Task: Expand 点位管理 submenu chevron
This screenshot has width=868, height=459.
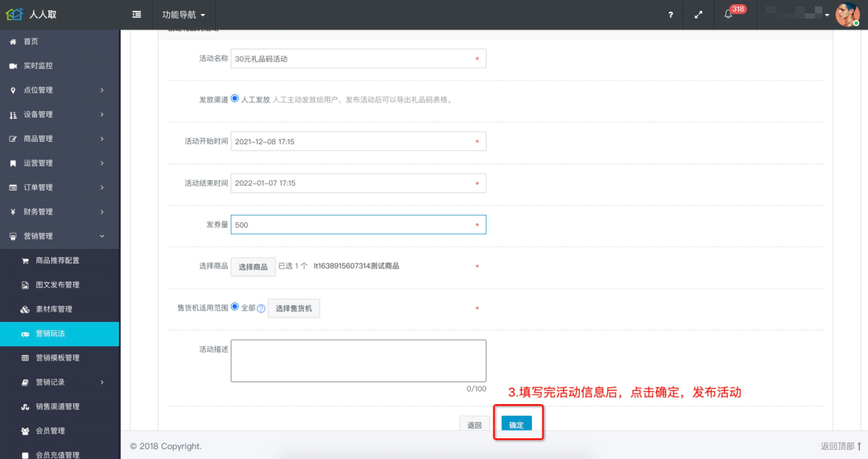Action: click(x=102, y=90)
